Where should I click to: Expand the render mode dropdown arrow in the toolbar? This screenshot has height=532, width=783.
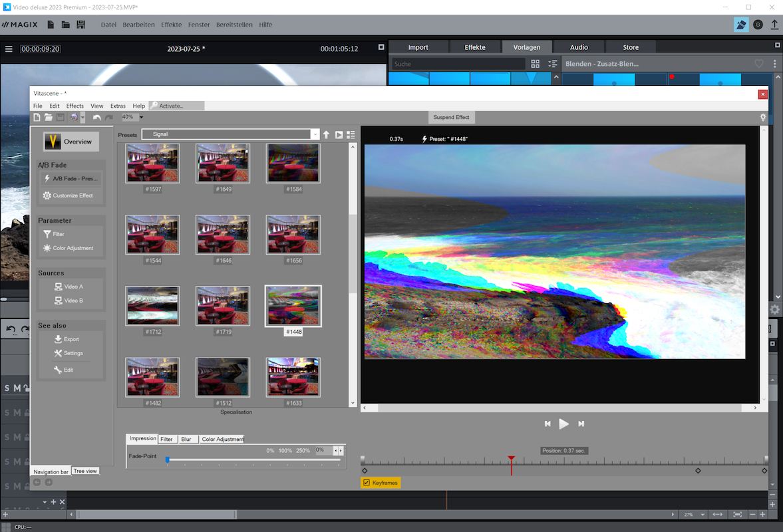pos(82,118)
